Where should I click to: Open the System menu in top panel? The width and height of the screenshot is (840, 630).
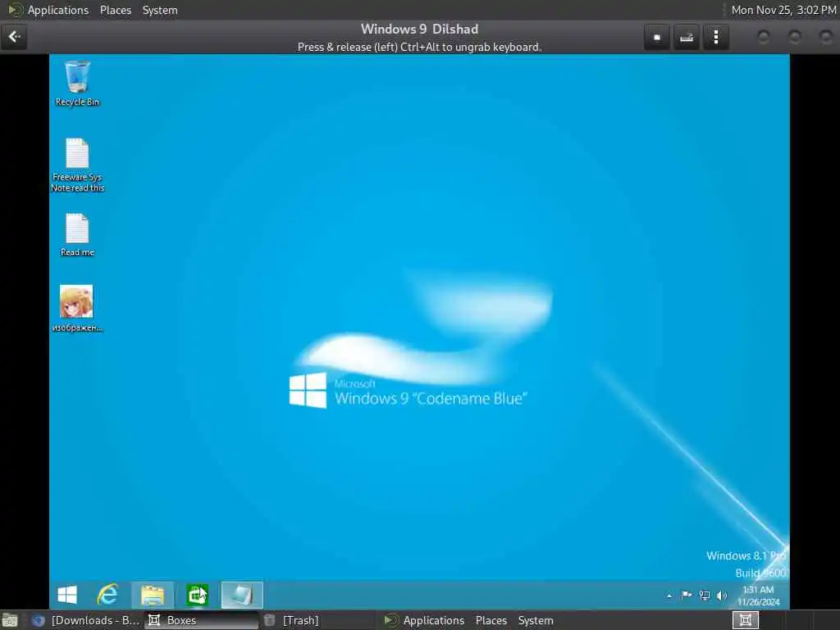(x=160, y=10)
